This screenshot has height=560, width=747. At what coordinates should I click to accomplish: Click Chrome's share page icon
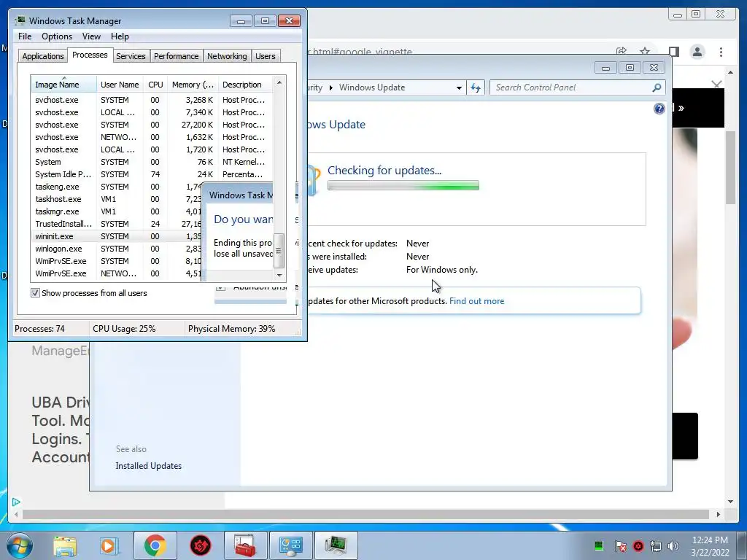point(622,52)
